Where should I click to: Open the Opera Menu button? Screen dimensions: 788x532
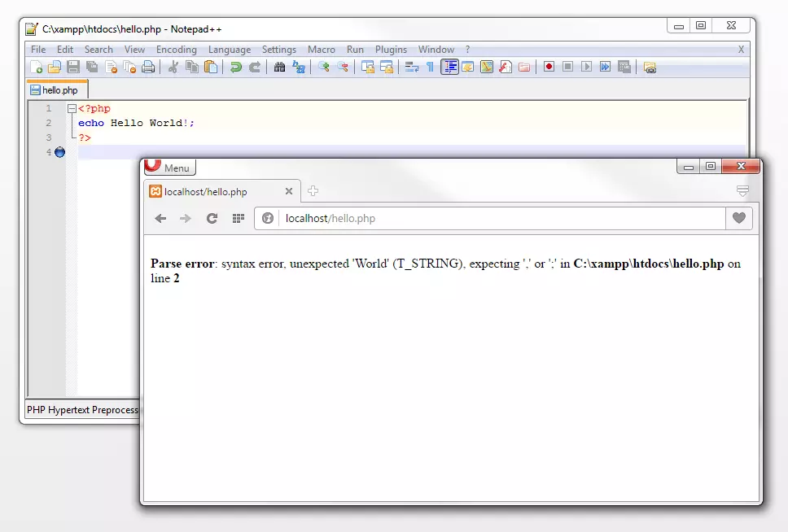click(x=169, y=167)
